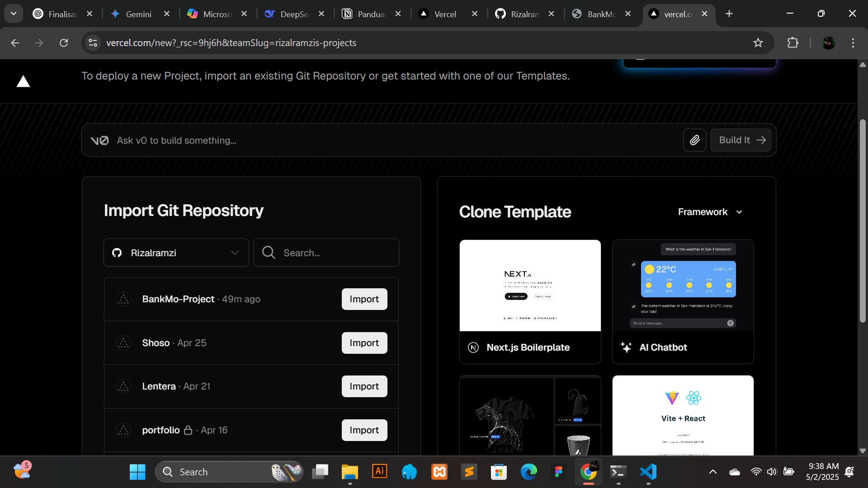Focus the repository Search field
The width and height of the screenshot is (868, 488).
pyautogui.click(x=326, y=253)
